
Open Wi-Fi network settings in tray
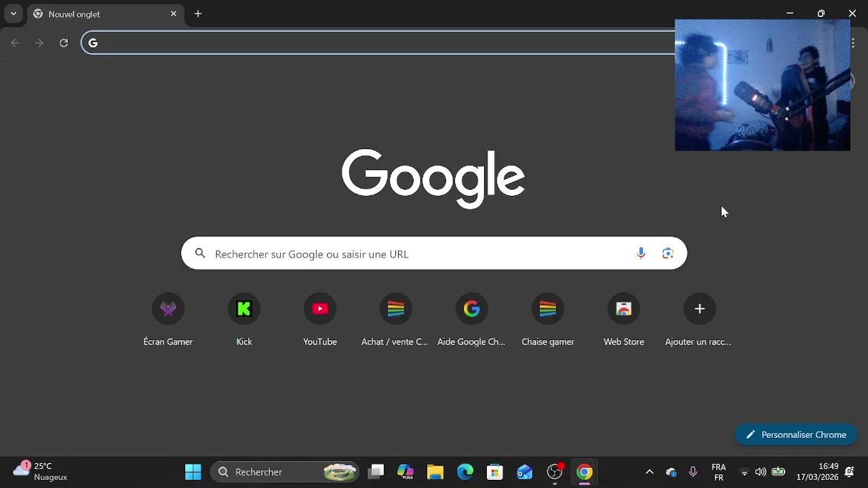pyautogui.click(x=744, y=472)
